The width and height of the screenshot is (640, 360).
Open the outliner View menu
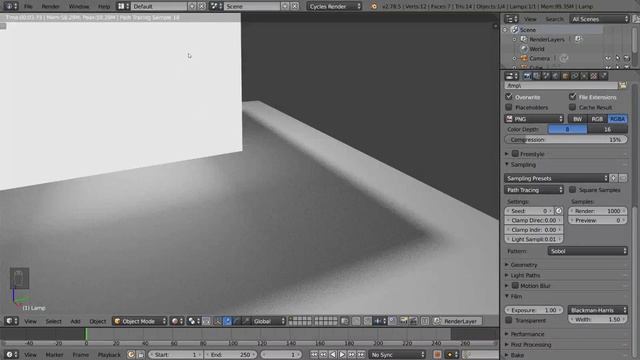530,19
